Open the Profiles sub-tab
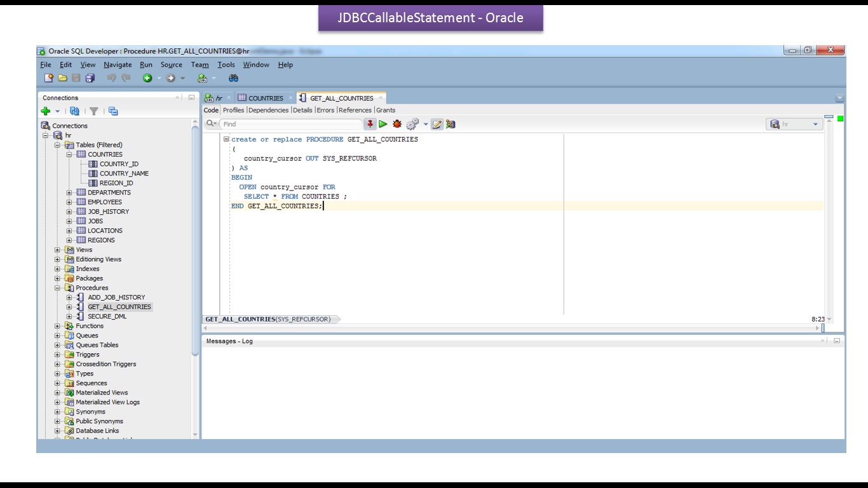The height and width of the screenshot is (488, 868). click(233, 110)
